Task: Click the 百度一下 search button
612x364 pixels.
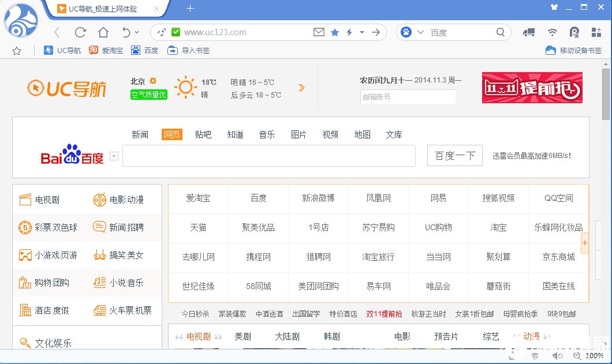Action: click(454, 155)
